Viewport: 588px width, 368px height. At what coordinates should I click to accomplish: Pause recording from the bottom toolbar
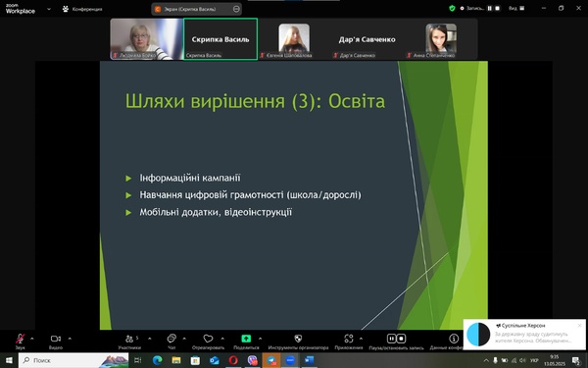(391, 339)
